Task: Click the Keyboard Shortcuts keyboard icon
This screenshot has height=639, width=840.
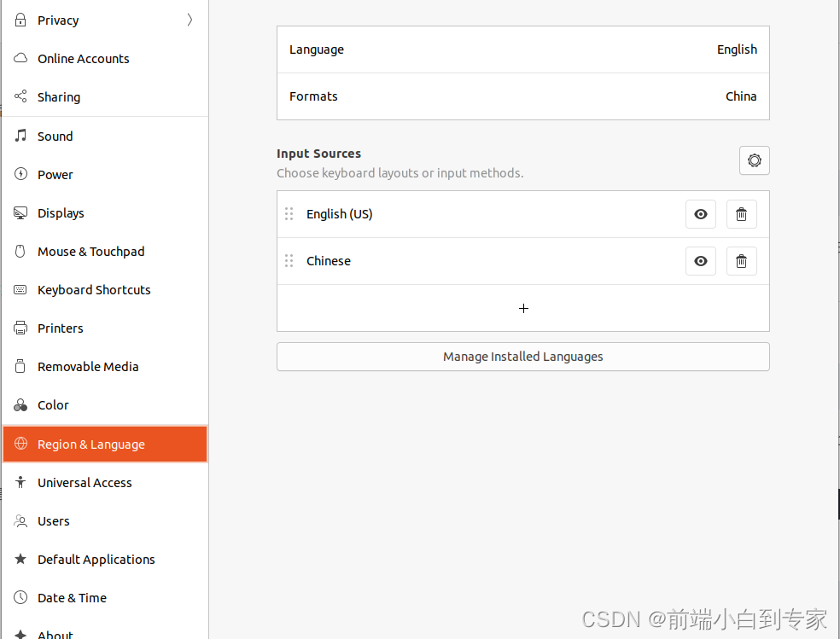Action: click(x=20, y=289)
